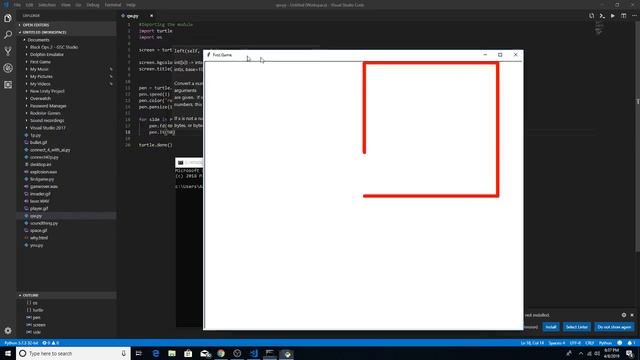
Task: Click the VS Code taskbar icon
Action: click(x=253, y=353)
